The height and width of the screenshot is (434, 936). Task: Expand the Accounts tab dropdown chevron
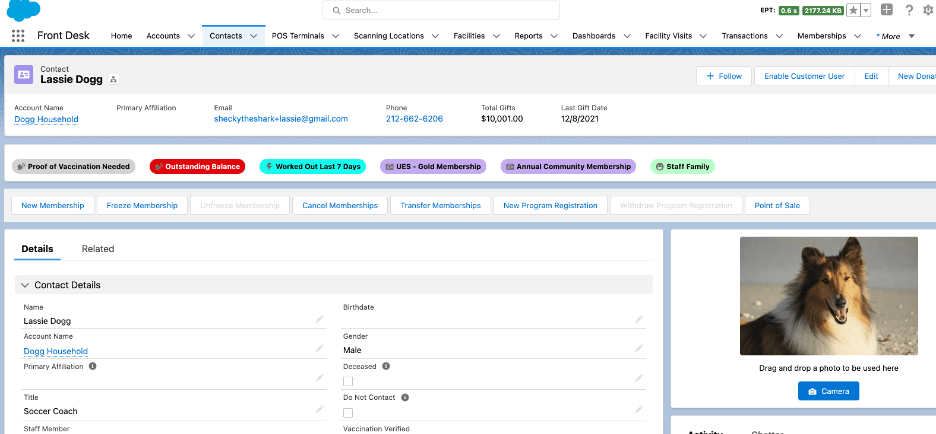pos(191,36)
